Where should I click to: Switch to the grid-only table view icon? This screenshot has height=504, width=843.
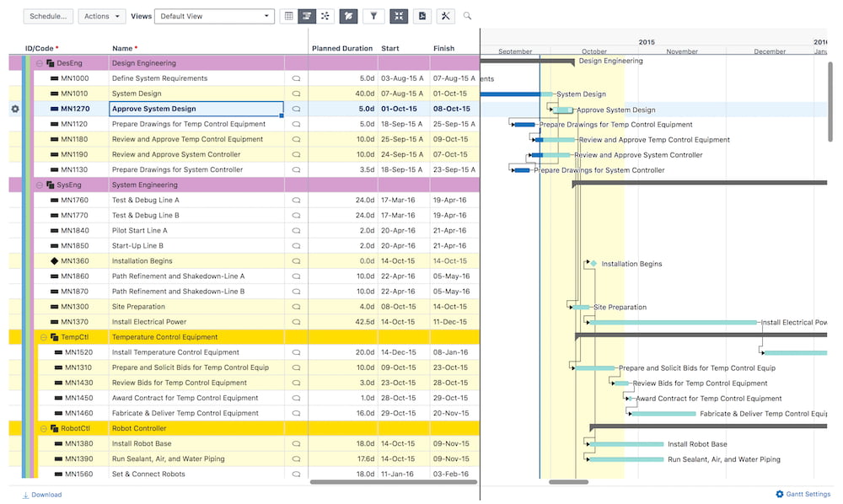click(288, 16)
